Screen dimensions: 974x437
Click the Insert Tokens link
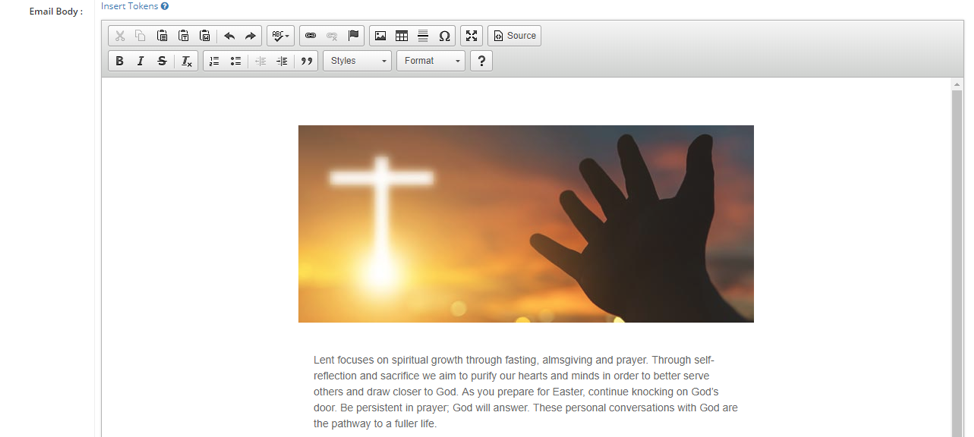point(129,6)
